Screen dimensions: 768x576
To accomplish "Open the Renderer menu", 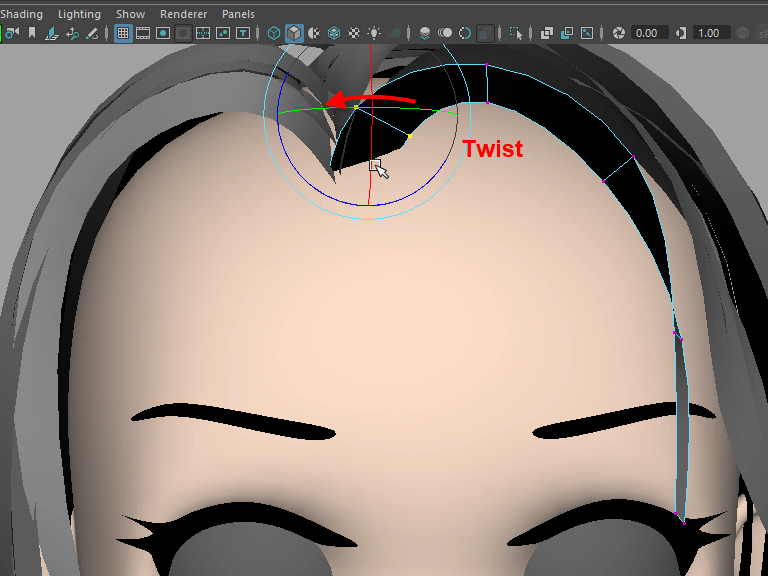I will [x=183, y=14].
